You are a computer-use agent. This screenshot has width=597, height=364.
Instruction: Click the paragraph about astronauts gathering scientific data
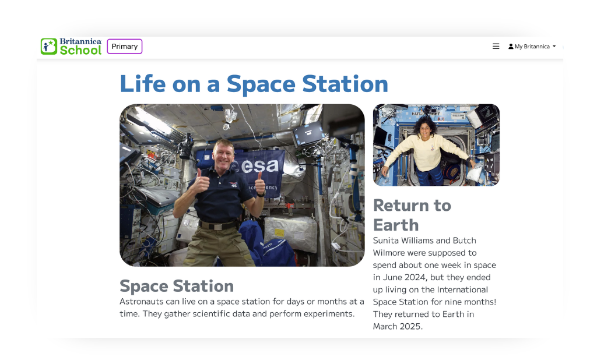pos(242,308)
